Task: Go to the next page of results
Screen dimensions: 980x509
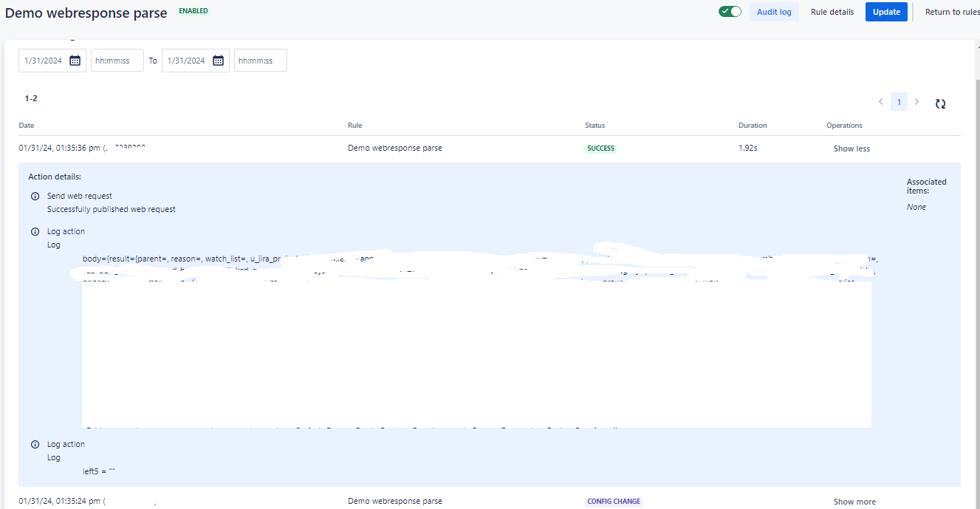Action: pos(916,102)
